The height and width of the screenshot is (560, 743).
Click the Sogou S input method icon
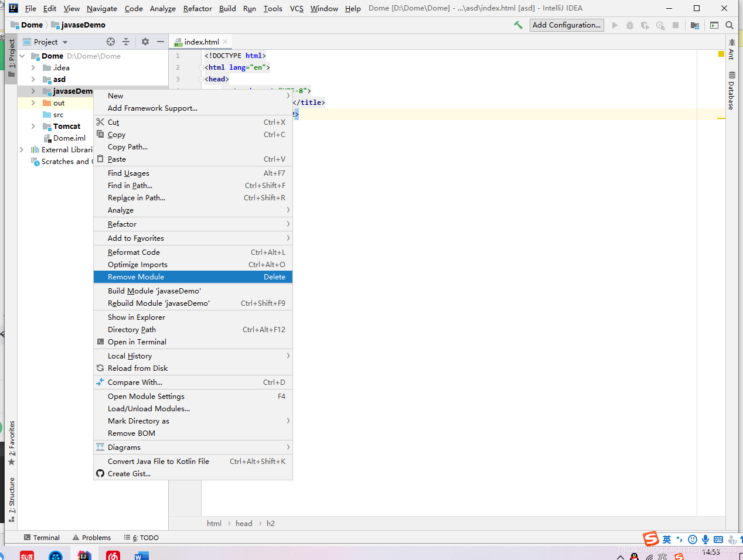[650, 539]
